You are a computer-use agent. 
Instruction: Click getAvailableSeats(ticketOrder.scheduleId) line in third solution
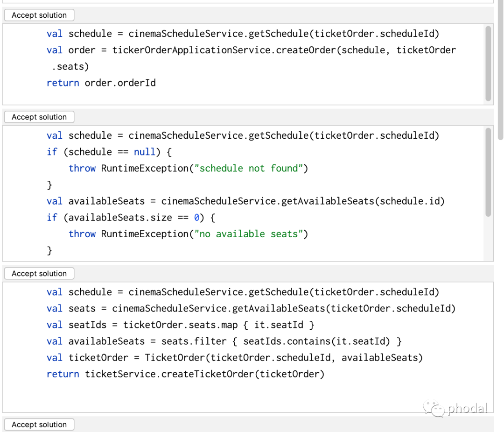click(x=251, y=309)
